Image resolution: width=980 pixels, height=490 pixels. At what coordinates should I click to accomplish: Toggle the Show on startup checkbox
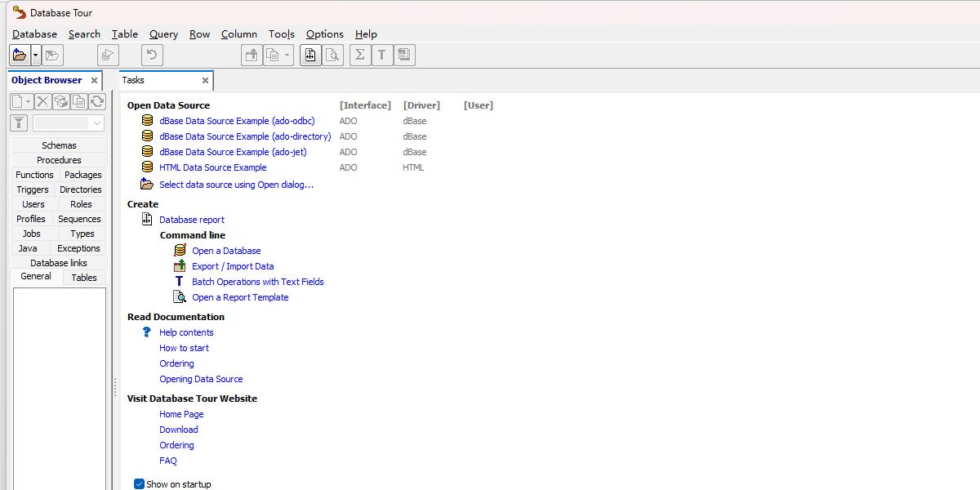pos(139,483)
